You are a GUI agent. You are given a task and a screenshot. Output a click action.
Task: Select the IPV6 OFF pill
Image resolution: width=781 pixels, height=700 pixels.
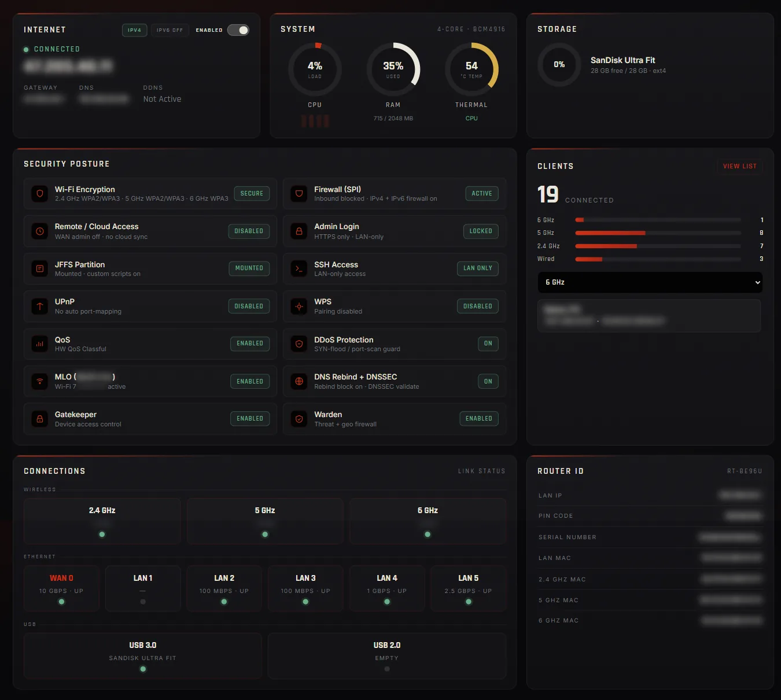click(x=170, y=30)
